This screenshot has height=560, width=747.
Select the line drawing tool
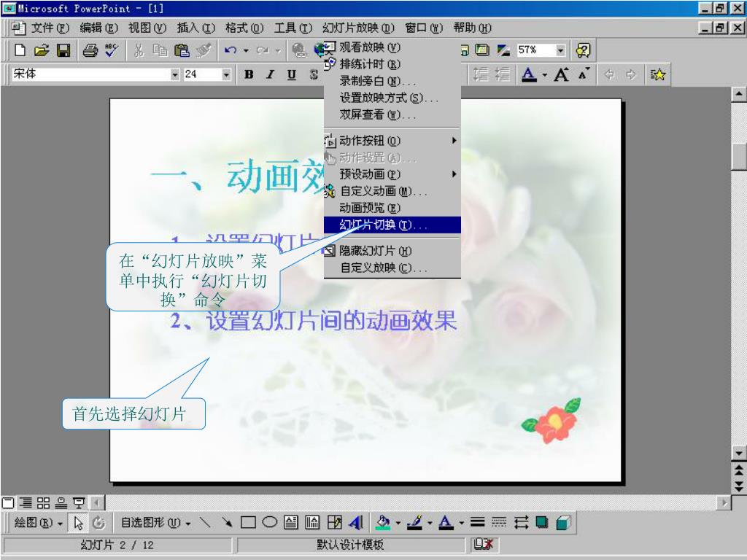tap(205, 522)
